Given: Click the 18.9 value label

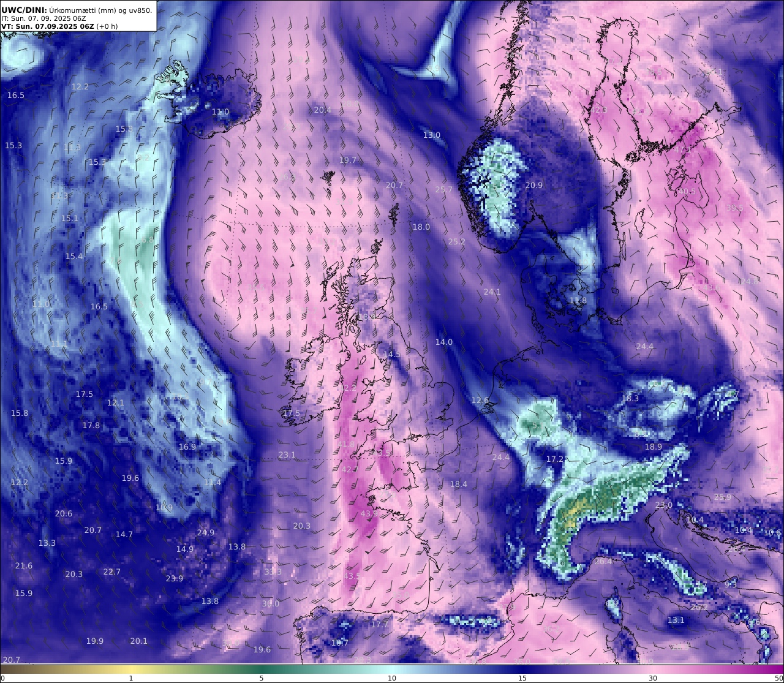Looking at the screenshot, I should click(x=654, y=447).
